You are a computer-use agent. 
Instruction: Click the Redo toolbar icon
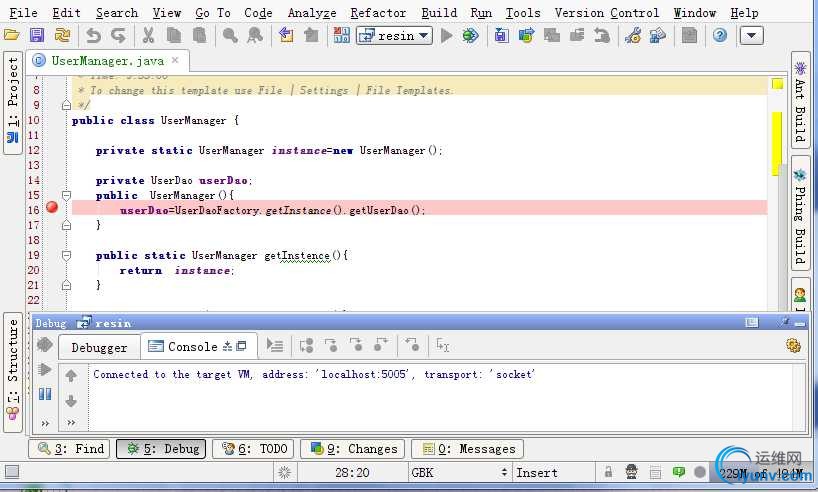tap(118, 35)
